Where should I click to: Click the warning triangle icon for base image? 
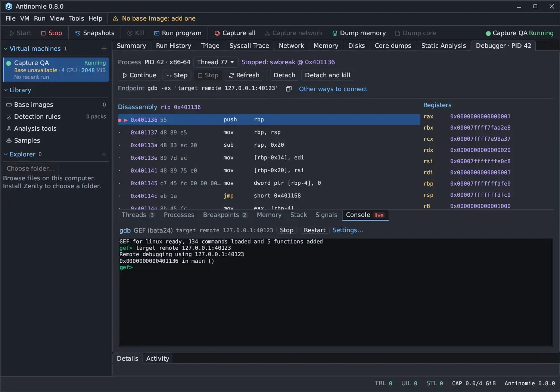pyautogui.click(x=115, y=19)
